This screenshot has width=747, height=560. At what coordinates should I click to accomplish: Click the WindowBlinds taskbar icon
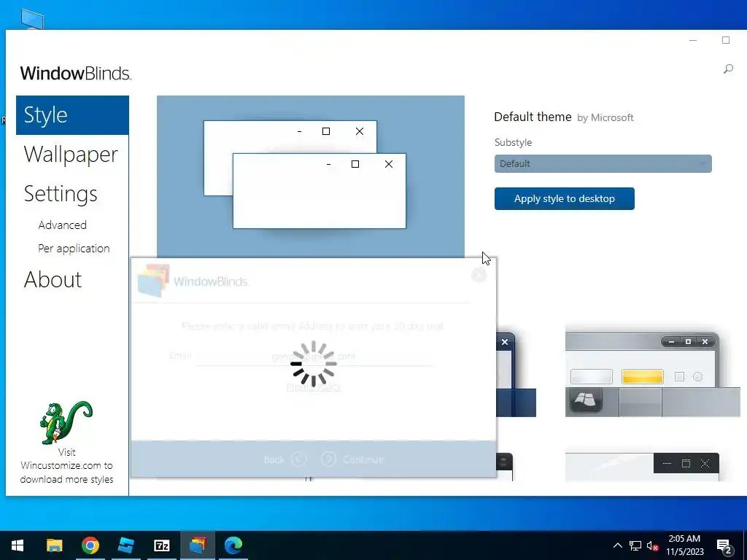(x=198, y=545)
